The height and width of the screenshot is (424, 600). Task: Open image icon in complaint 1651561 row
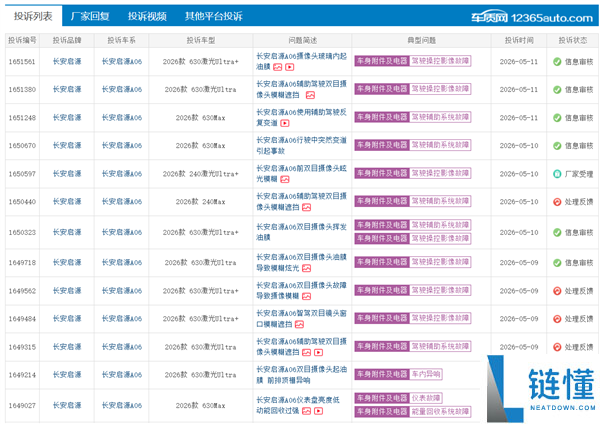(x=278, y=67)
